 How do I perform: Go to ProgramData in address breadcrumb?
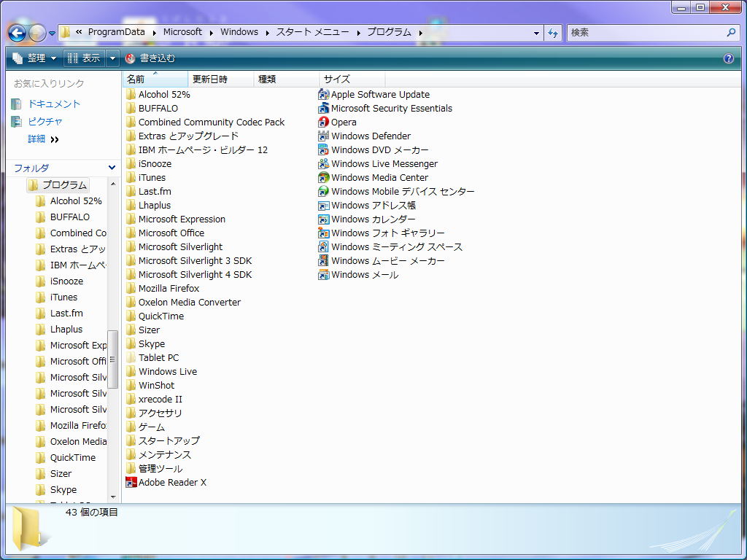pyautogui.click(x=116, y=32)
